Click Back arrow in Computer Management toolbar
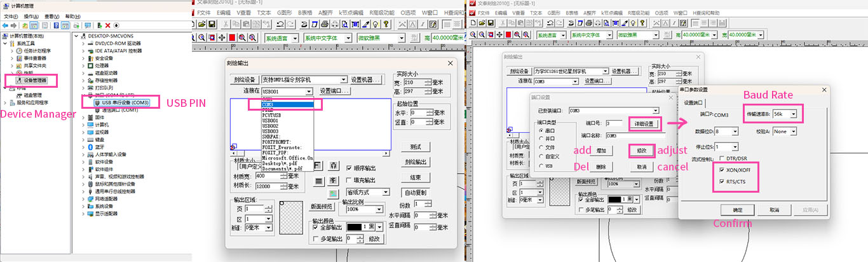Image resolution: width=868 pixels, height=262 pixels. tap(5, 25)
